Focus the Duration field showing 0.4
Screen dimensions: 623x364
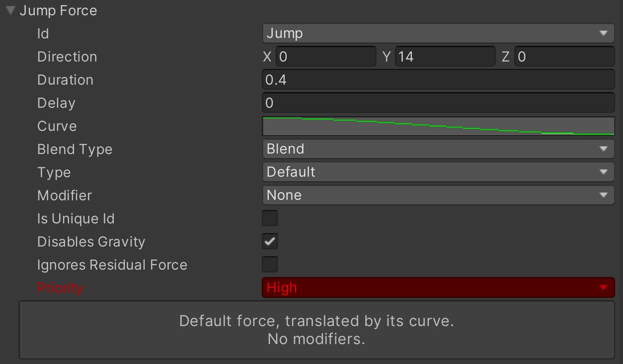coord(438,80)
